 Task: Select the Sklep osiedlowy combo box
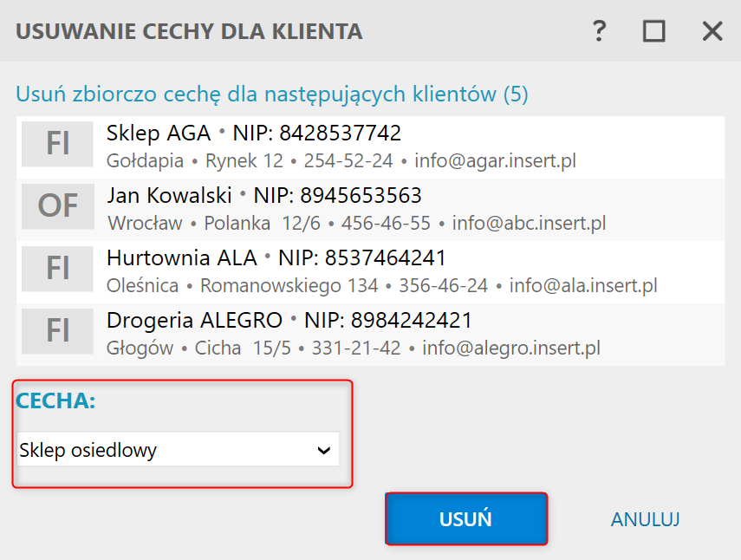(x=165, y=450)
